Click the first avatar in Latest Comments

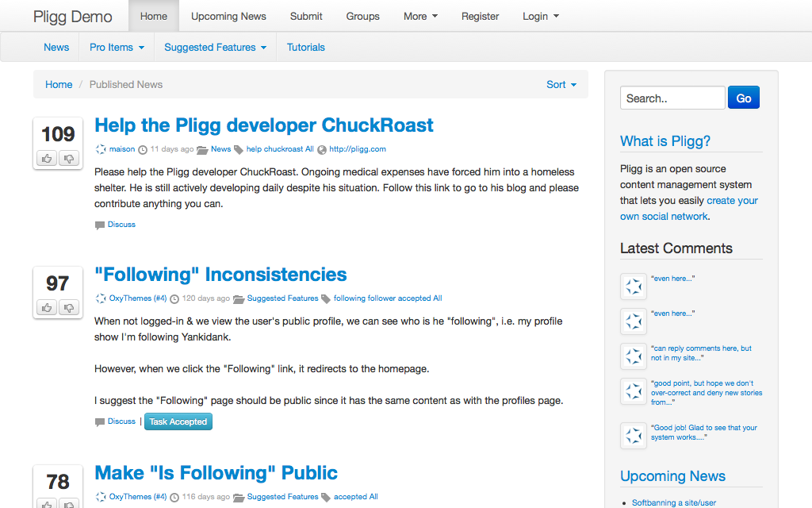[x=633, y=287]
